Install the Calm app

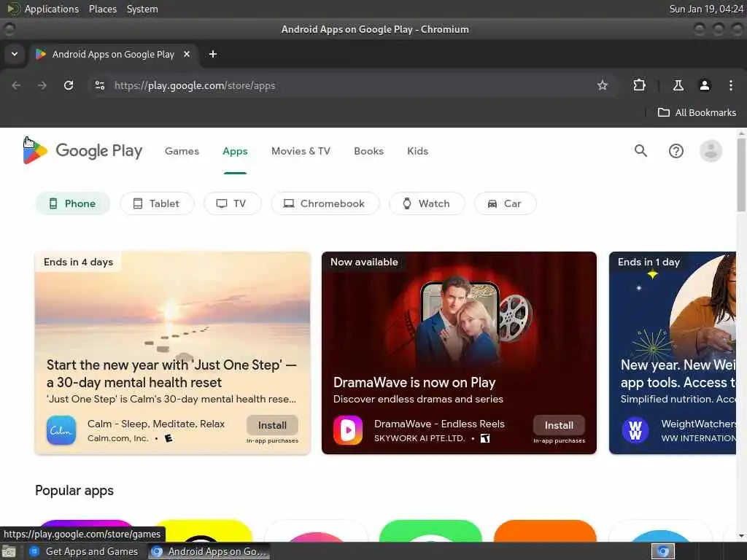tap(273, 425)
